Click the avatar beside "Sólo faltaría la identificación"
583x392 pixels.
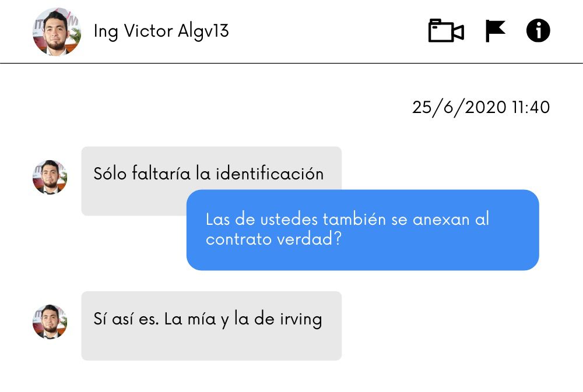(x=50, y=177)
